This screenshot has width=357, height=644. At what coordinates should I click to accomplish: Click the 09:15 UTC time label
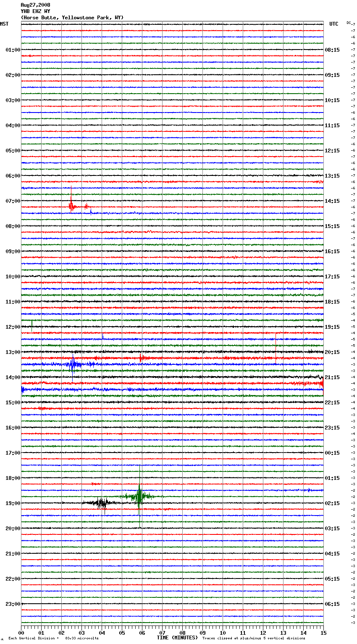pos(332,75)
